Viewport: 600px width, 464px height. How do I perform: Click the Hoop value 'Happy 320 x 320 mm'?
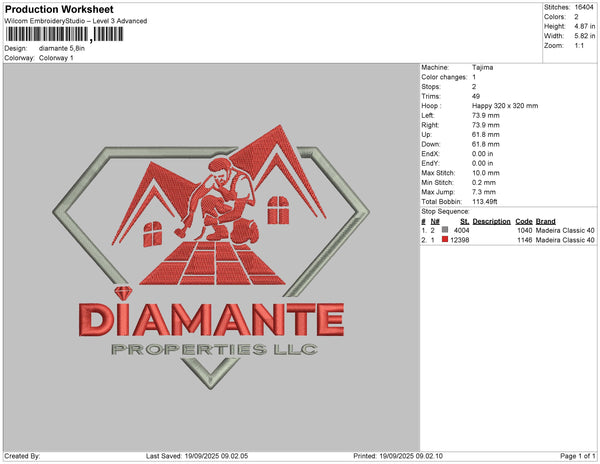tap(505, 106)
